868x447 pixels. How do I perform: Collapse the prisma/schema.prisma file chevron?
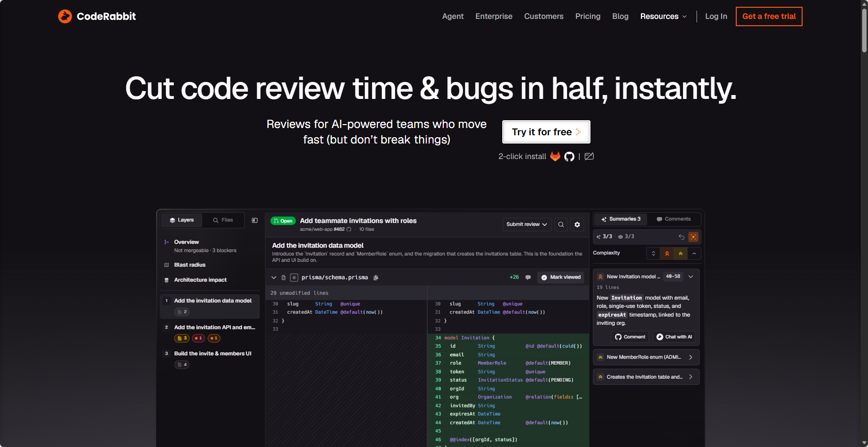(274, 277)
